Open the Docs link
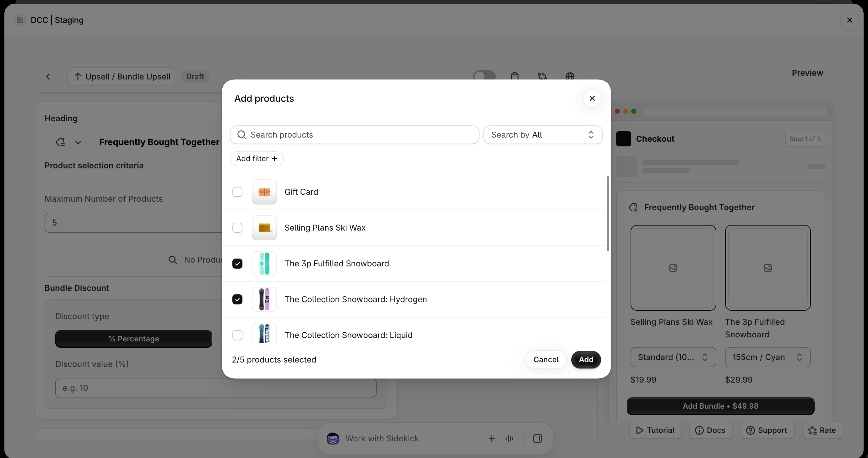This screenshot has width=868, height=458. (711, 430)
